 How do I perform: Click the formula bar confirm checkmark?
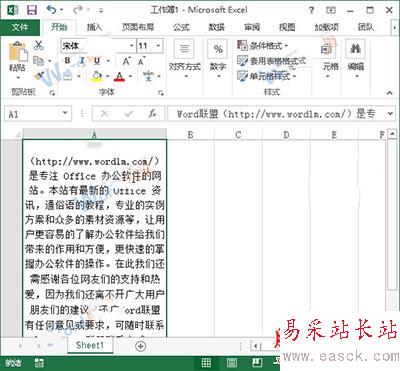click(x=128, y=114)
